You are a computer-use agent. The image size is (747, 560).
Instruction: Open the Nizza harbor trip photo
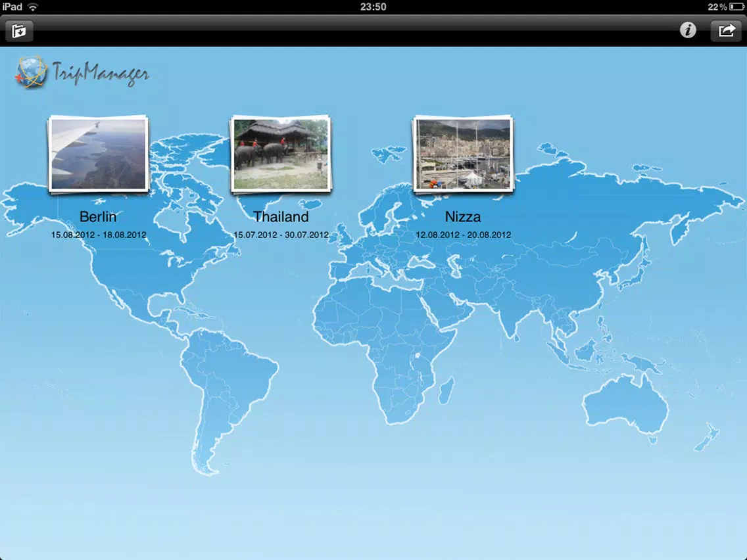(x=463, y=154)
